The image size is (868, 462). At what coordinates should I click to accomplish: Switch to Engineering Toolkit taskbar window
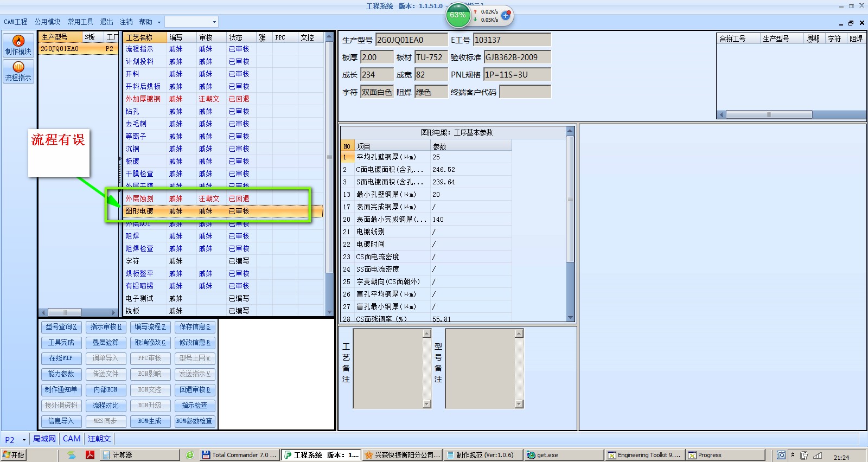point(644,455)
